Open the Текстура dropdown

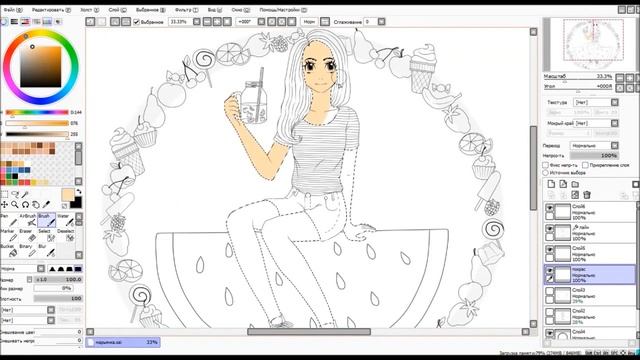(615, 102)
